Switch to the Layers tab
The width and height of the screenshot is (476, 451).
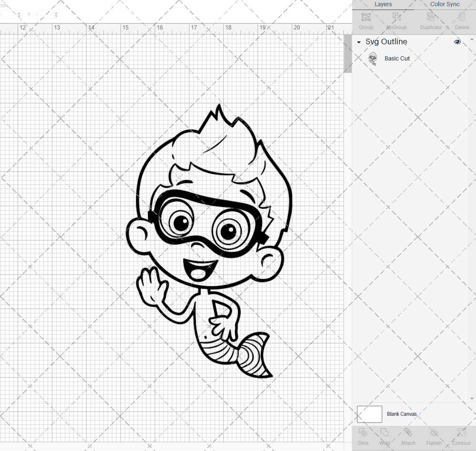coord(383,4)
